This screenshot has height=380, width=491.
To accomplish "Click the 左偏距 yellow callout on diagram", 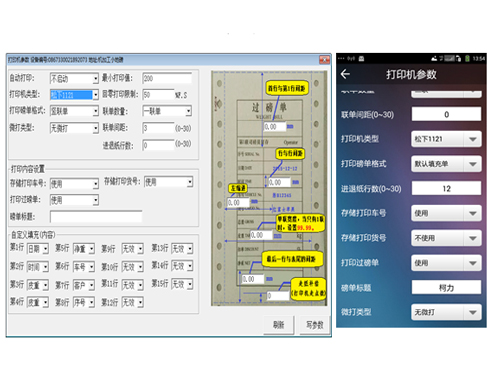I will click(238, 188).
